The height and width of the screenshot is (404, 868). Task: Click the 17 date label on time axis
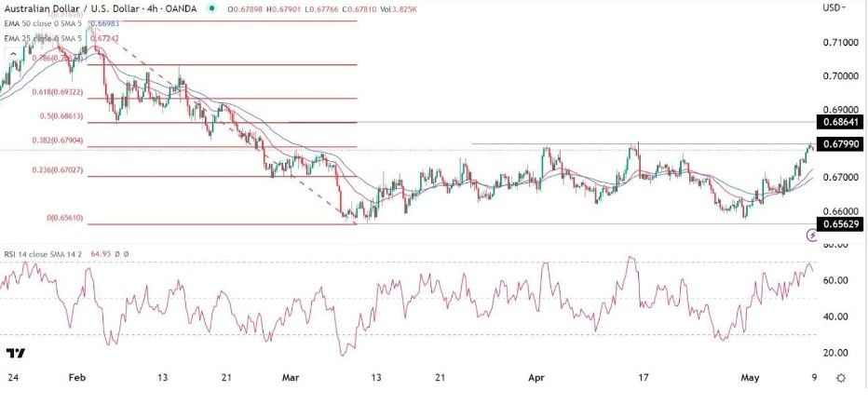point(644,378)
